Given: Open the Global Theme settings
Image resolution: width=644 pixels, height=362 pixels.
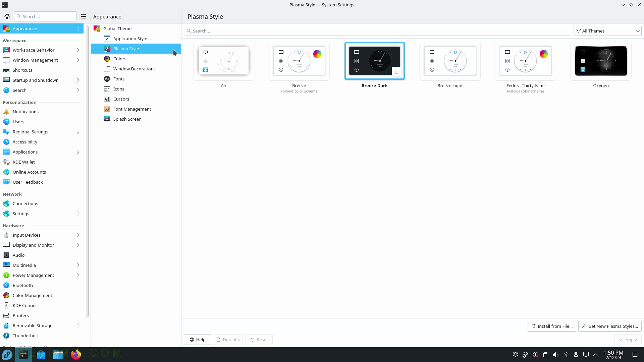Looking at the screenshot, I should tap(117, 28).
